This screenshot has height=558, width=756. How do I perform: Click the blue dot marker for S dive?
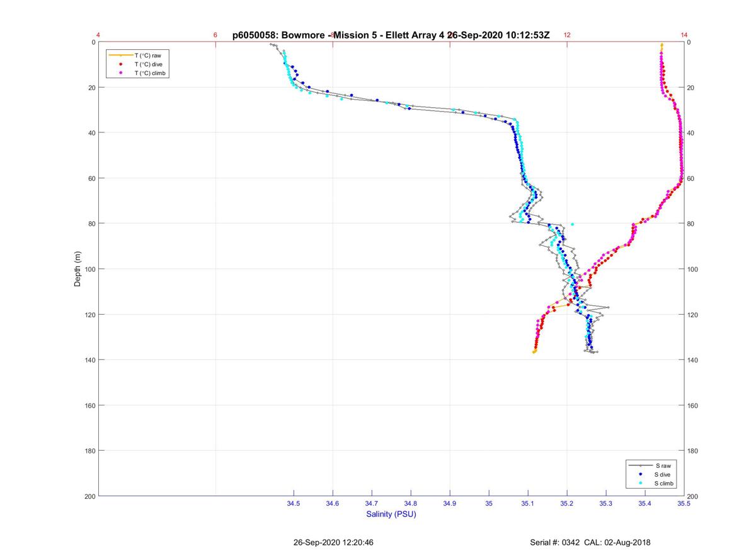(640, 474)
